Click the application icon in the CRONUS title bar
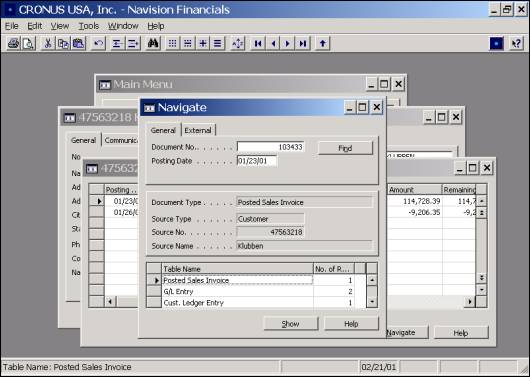 click(10, 10)
